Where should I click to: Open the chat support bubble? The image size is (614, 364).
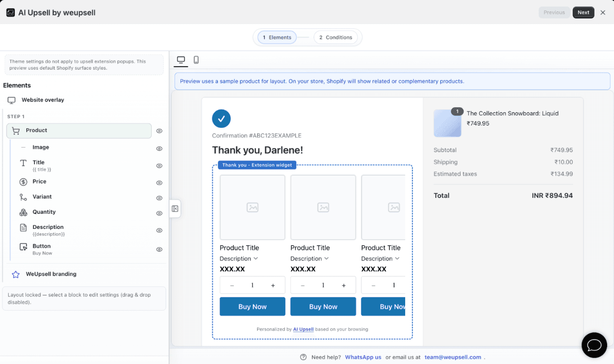(594, 345)
